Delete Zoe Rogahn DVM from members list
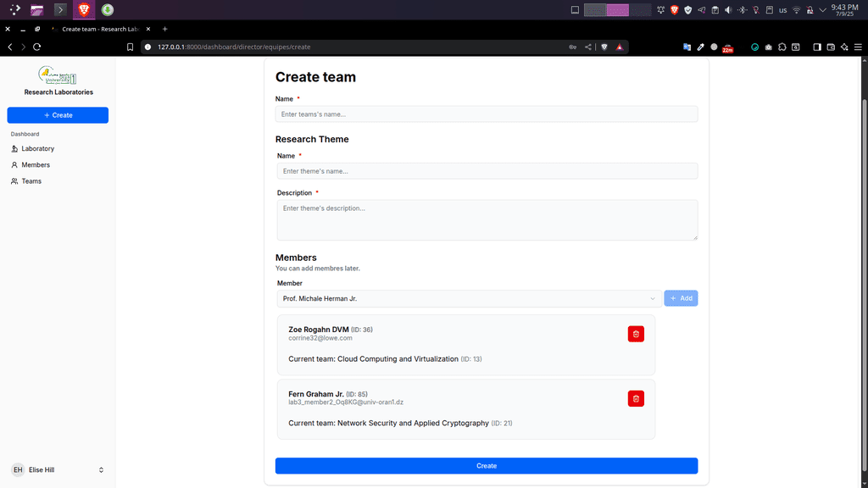868x488 pixels. (636, 334)
